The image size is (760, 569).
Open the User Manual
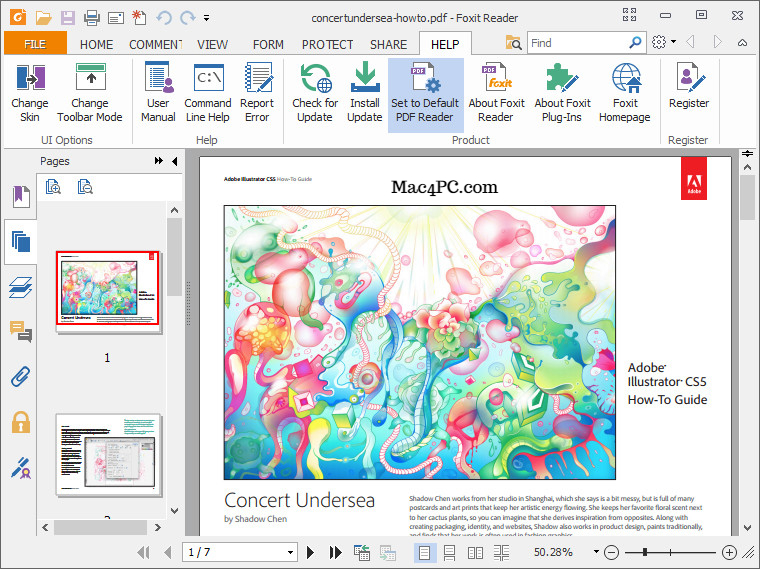point(158,94)
